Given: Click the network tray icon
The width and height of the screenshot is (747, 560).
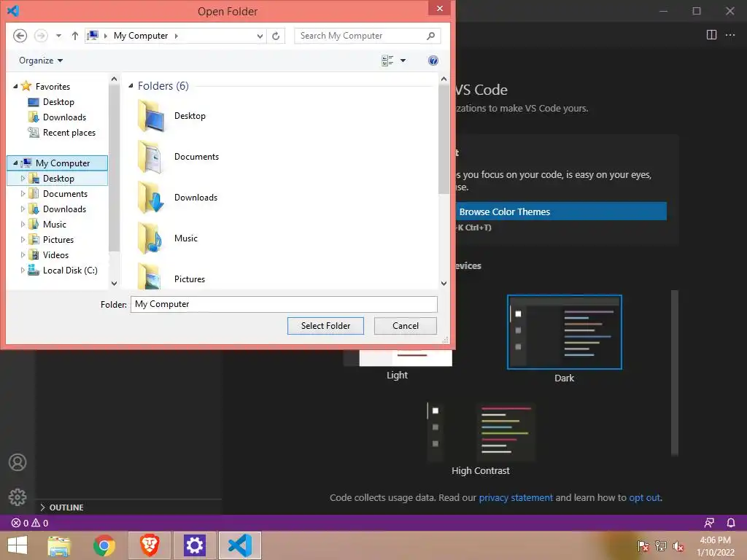Looking at the screenshot, I should click(x=661, y=545).
